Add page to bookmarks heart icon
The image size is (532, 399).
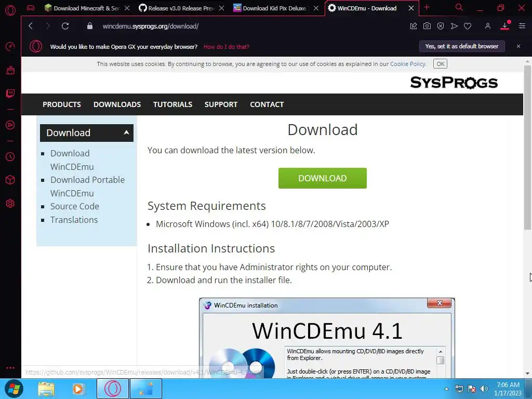click(468, 26)
